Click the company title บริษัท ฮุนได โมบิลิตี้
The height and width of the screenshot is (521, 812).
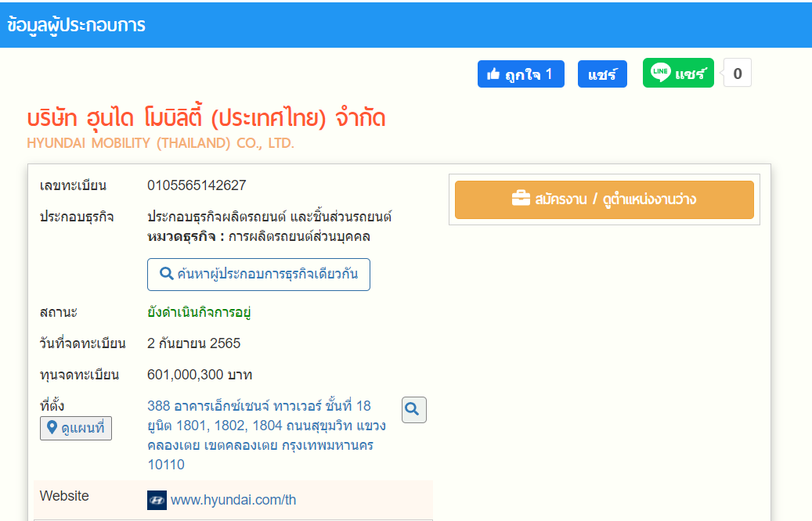tap(206, 118)
